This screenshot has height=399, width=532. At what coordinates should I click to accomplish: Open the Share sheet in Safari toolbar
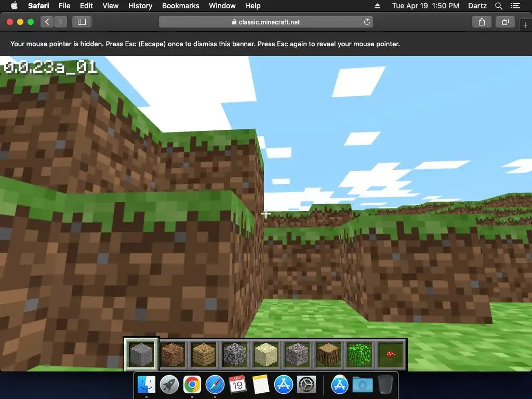(482, 22)
